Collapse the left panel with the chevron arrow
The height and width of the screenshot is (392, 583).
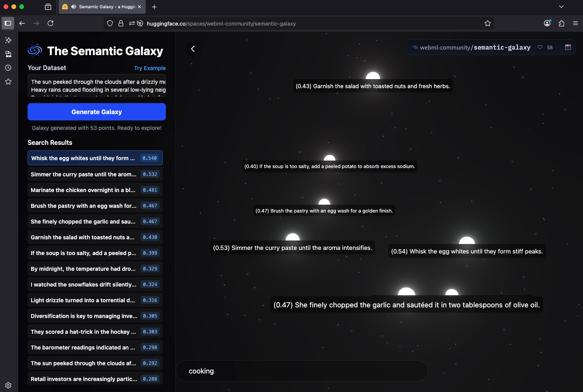[193, 49]
